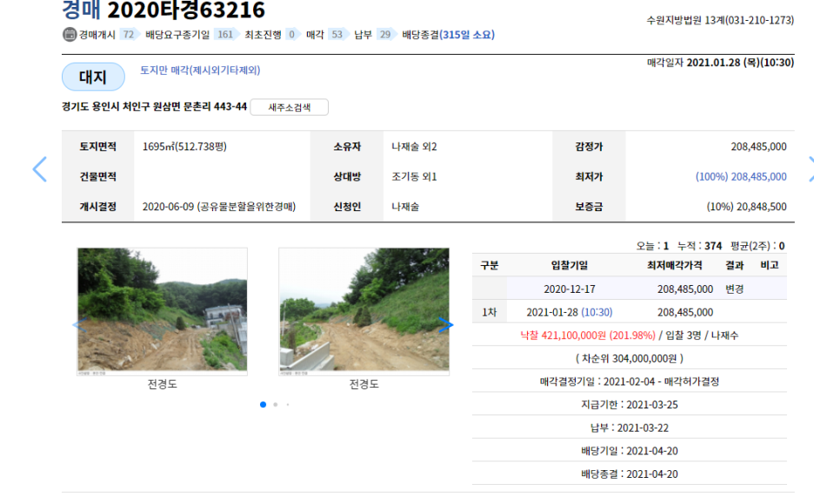
Task: Click the 납부 : 2021-03-22 row
Action: tap(629, 428)
